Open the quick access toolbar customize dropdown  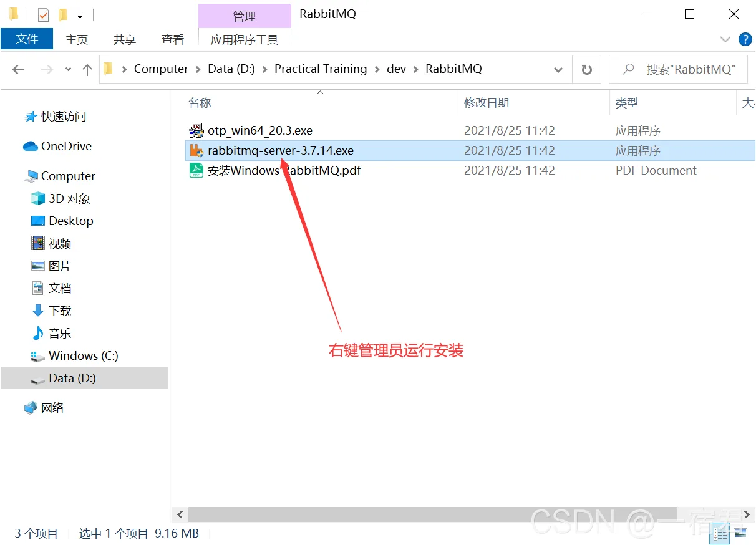coord(80,16)
